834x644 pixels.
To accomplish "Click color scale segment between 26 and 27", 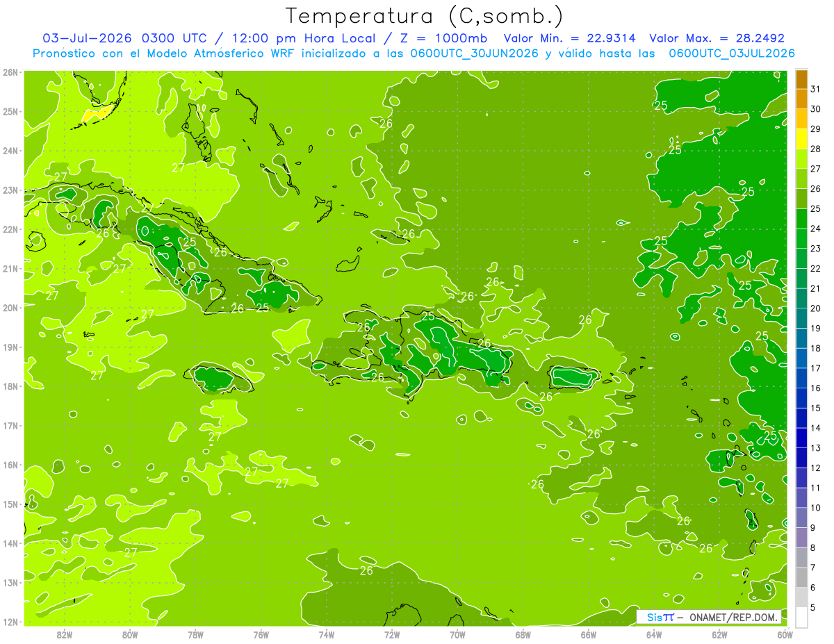I will (x=801, y=179).
